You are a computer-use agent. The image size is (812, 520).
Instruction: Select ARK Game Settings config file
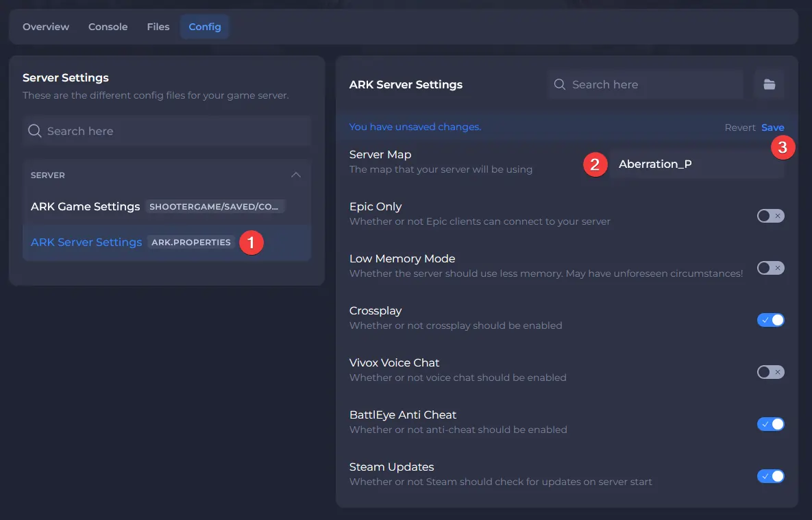pyautogui.click(x=85, y=206)
